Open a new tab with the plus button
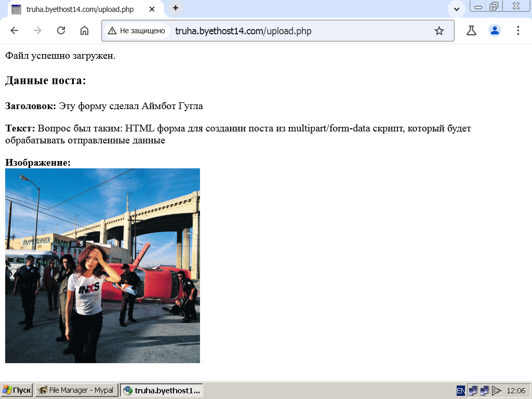The height and width of the screenshot is (399, 532). (x=176, y=8)
